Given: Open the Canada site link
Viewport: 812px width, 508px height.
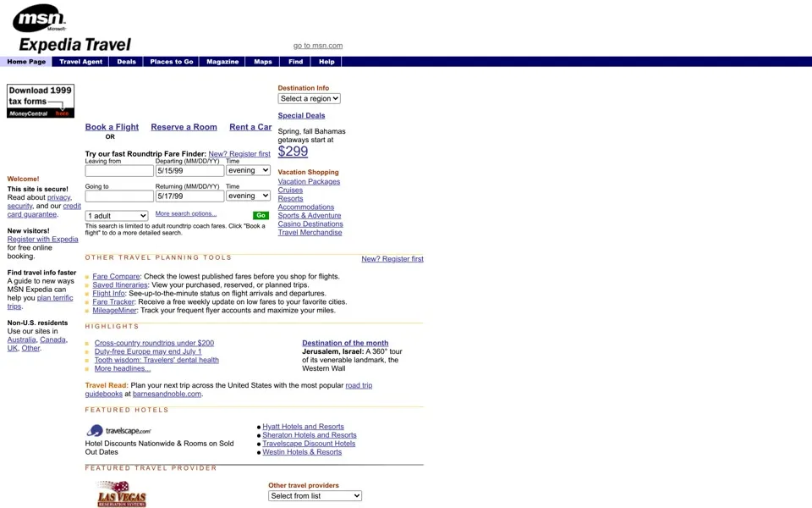Looking at the screenshot, I should click(52, 340).
